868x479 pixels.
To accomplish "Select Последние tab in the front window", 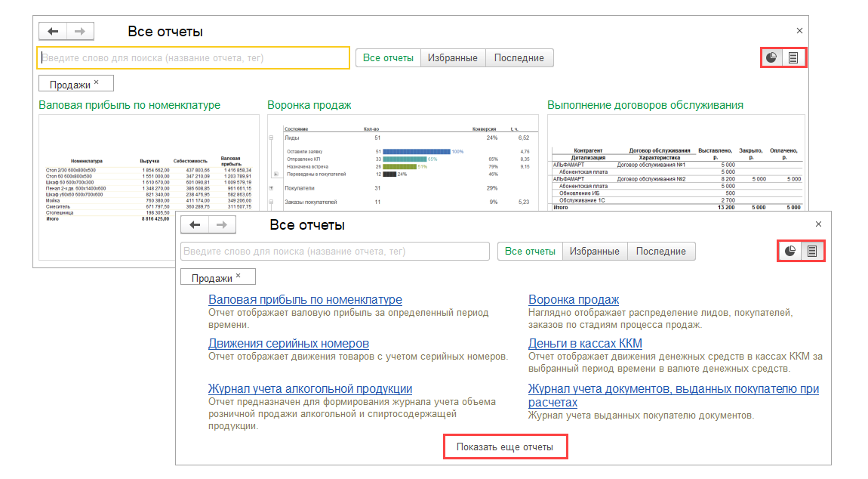I will (661, 251).
